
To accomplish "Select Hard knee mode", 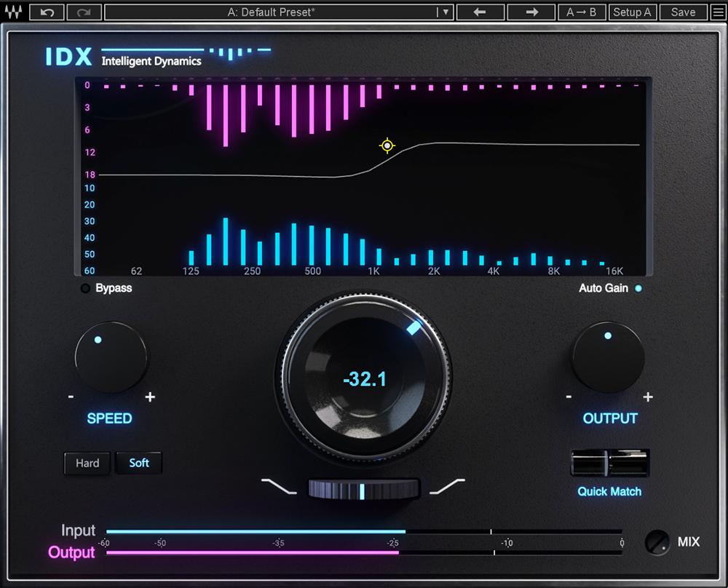I will 87,463.
